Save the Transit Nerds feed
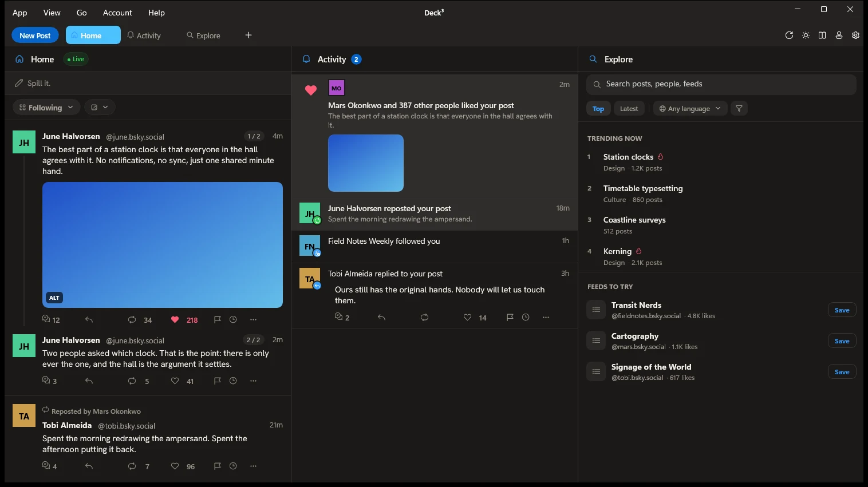This screenshot has width=868, height=487. point(842,310)
